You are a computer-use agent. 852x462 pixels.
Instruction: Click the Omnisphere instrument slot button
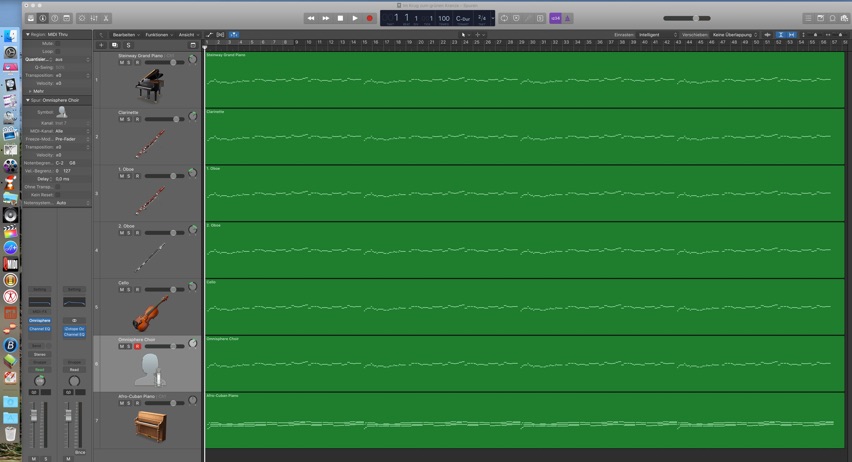pyautogui.click(x=40, y=321)
